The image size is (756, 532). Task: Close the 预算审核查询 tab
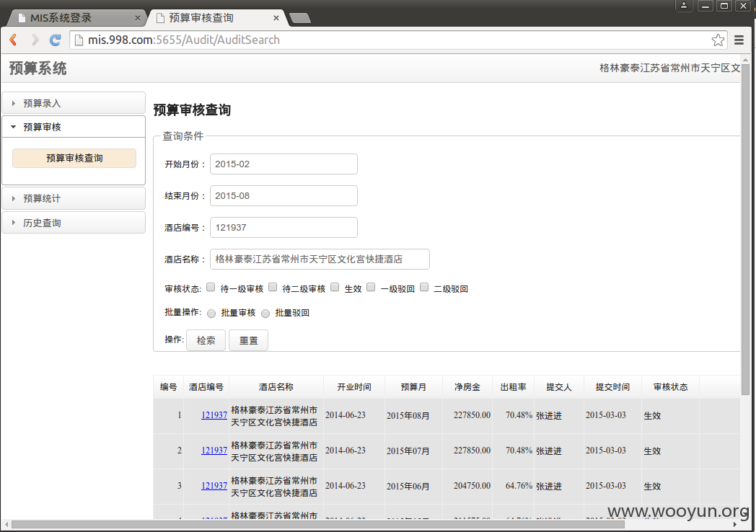click(x=276, y=18)
